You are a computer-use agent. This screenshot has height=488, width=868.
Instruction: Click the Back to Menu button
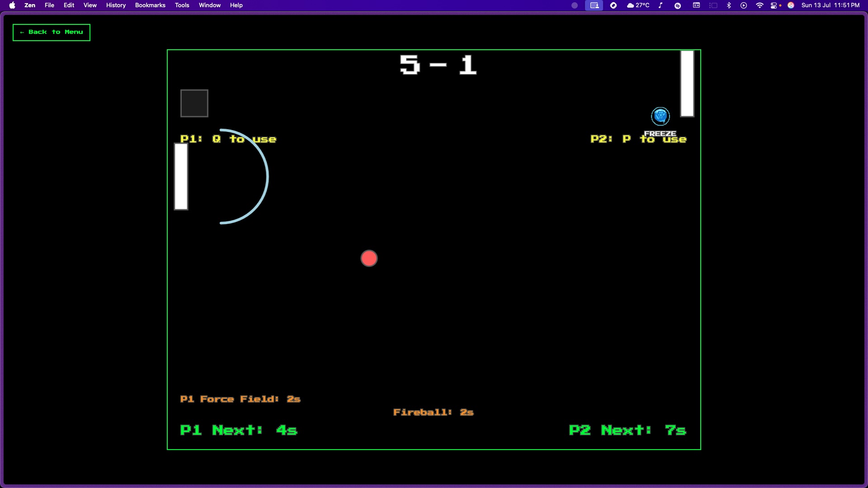[52, 32]
